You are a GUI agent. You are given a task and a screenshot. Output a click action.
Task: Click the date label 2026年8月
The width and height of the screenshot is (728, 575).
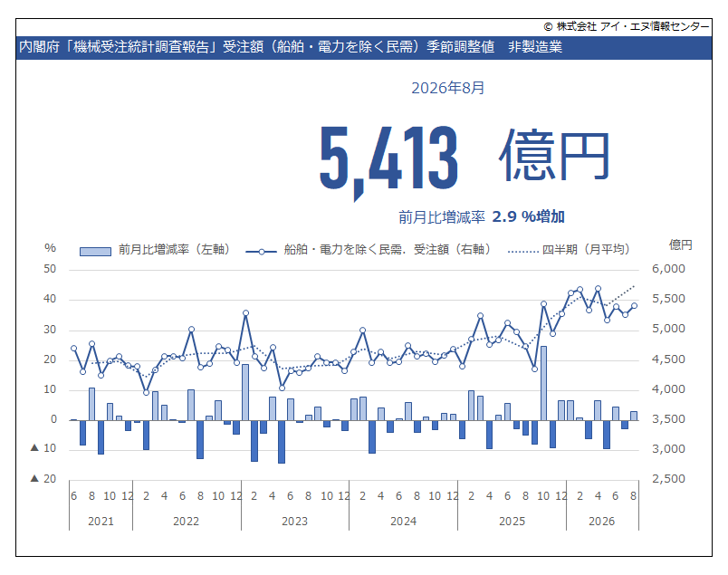(447, 88)
